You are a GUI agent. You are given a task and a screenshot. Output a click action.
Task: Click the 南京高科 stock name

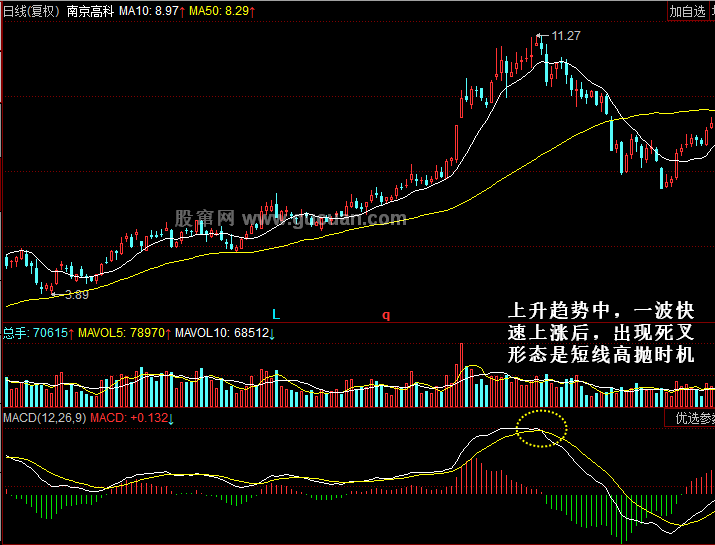pyautogui.click(x=89, y=10)
